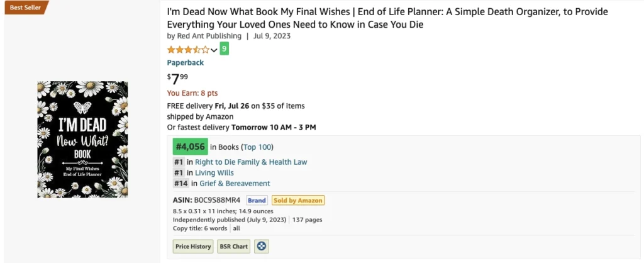Click the star rating icons

click(x=188, y=50)
